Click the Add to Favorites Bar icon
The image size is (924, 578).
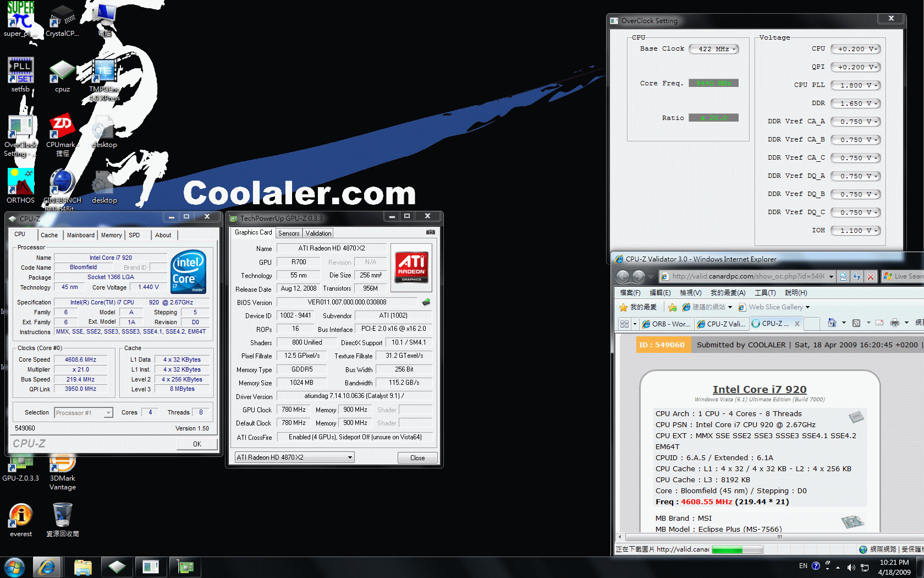(672, 307)
